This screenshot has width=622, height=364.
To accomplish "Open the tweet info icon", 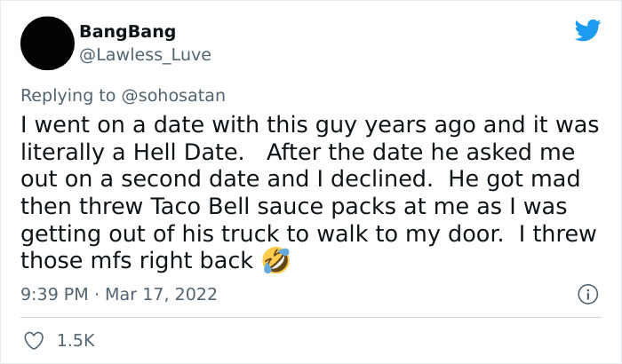I will 586,293.
